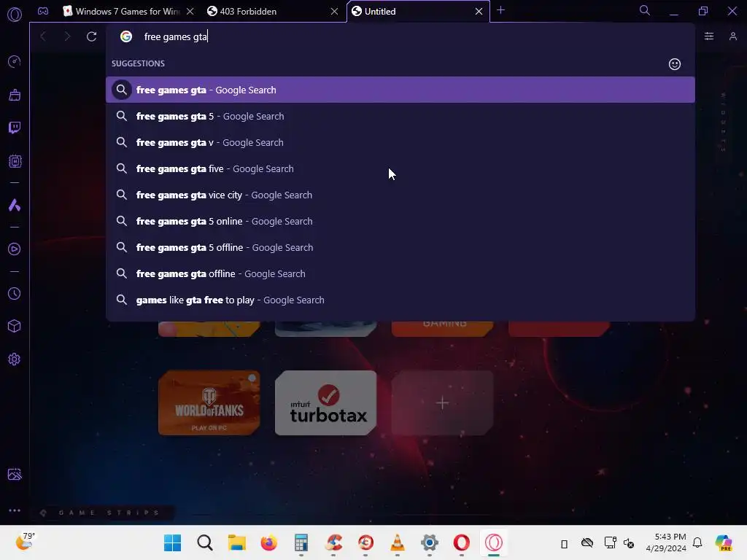Close the 403 Forbidden tab

point(334,12)
